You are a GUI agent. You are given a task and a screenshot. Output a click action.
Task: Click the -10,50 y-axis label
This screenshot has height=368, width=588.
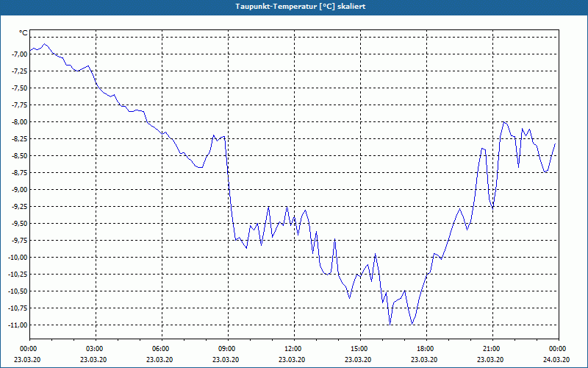pyautogui.click(x=18, y=291)
